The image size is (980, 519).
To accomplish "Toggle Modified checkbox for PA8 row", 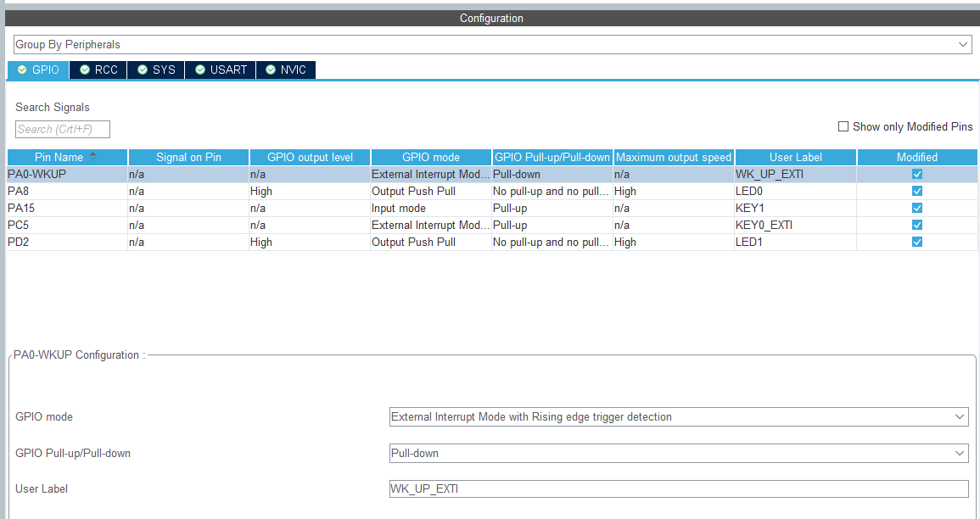I will tap(916, 191).
